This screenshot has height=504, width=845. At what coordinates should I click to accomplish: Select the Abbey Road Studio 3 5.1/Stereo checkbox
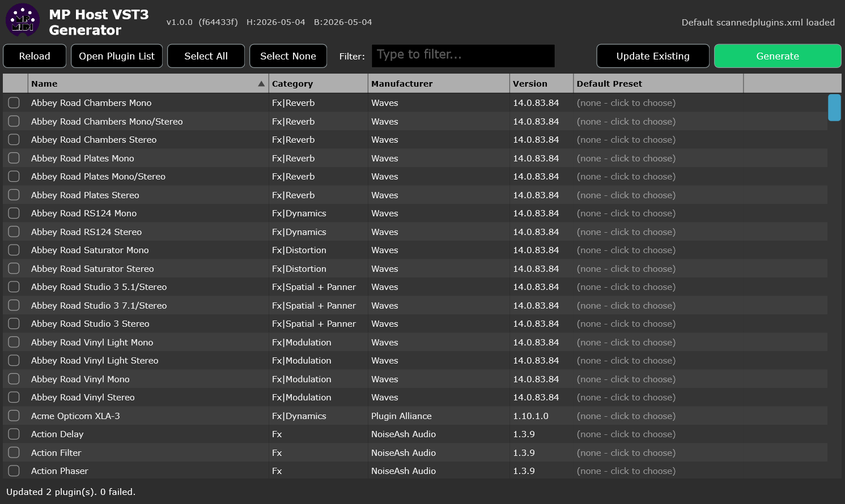(x=14, y=287)
